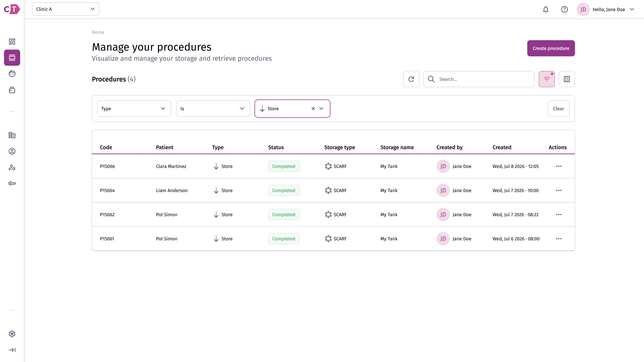
Task: Toggle the filter panel button
Action: click(547, 79)
